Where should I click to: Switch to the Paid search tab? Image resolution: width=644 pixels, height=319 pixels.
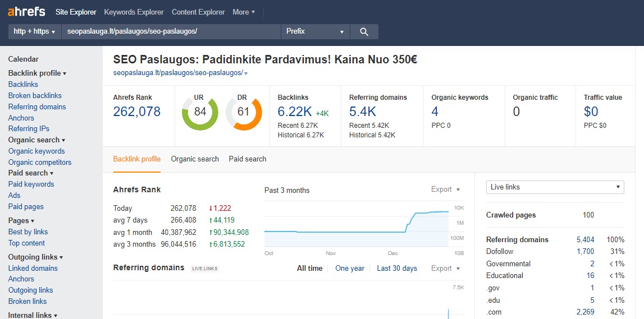point(248,159)
